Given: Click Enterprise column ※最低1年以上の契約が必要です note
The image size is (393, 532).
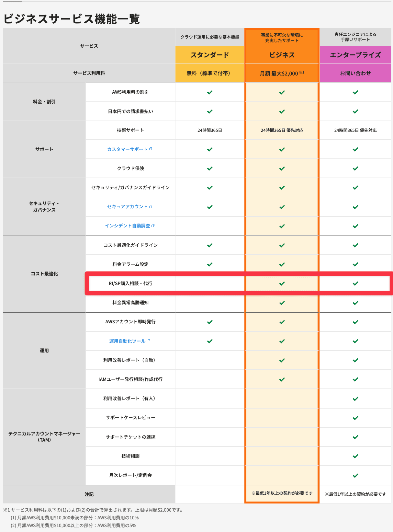Looking at the screenshot, I should tap(355, 494).
